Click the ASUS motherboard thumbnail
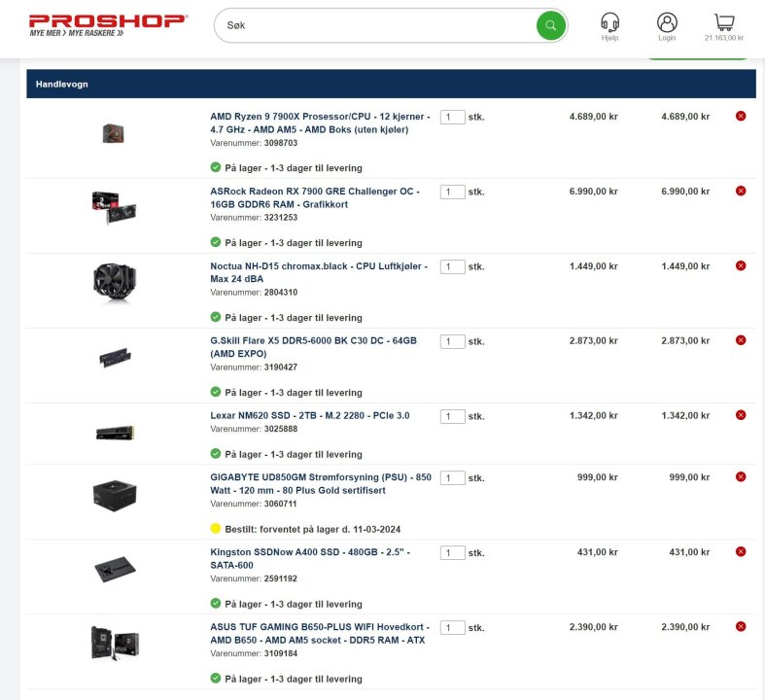This screenshot has width=765, height=700. (115, 644)
